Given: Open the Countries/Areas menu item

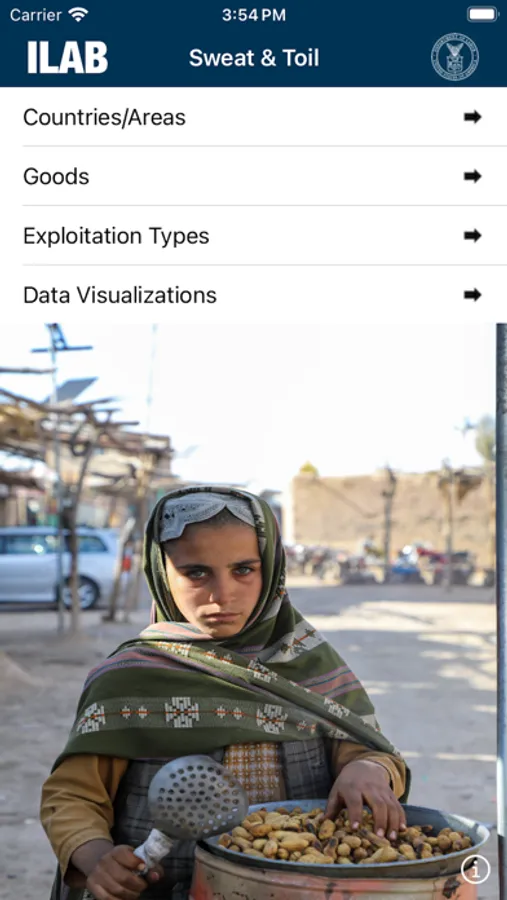Looking at the screenshot, I should [x=253, y=117].
